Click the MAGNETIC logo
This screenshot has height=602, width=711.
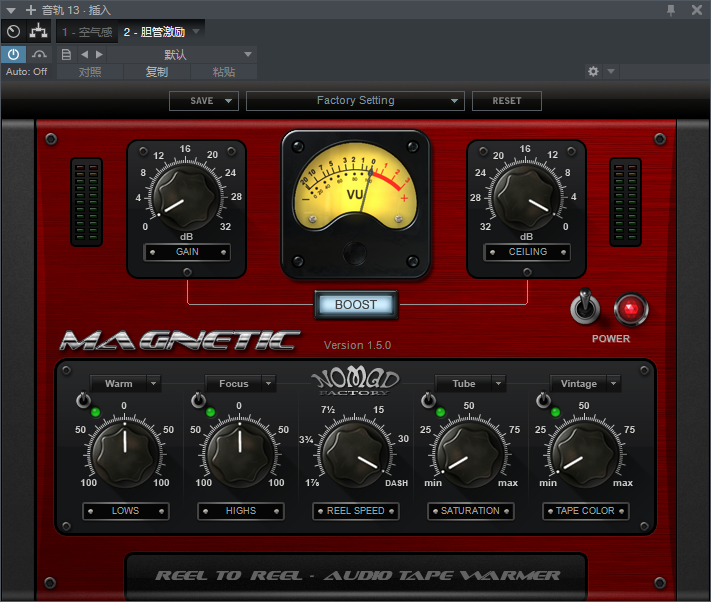pos(180,341)
